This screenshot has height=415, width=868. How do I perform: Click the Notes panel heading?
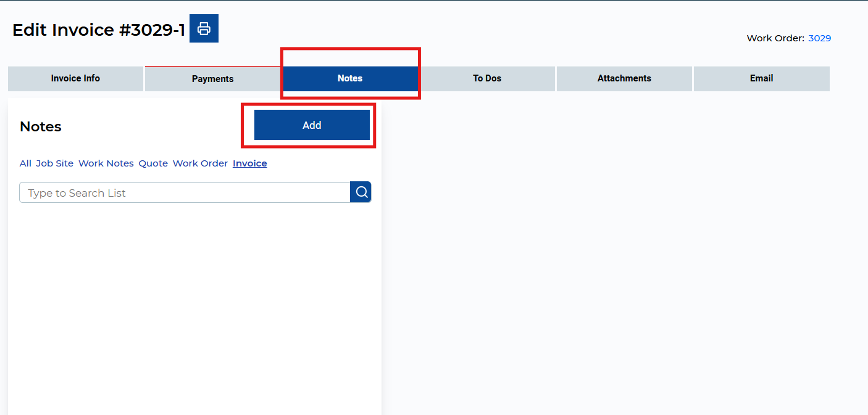pos(41,126)
